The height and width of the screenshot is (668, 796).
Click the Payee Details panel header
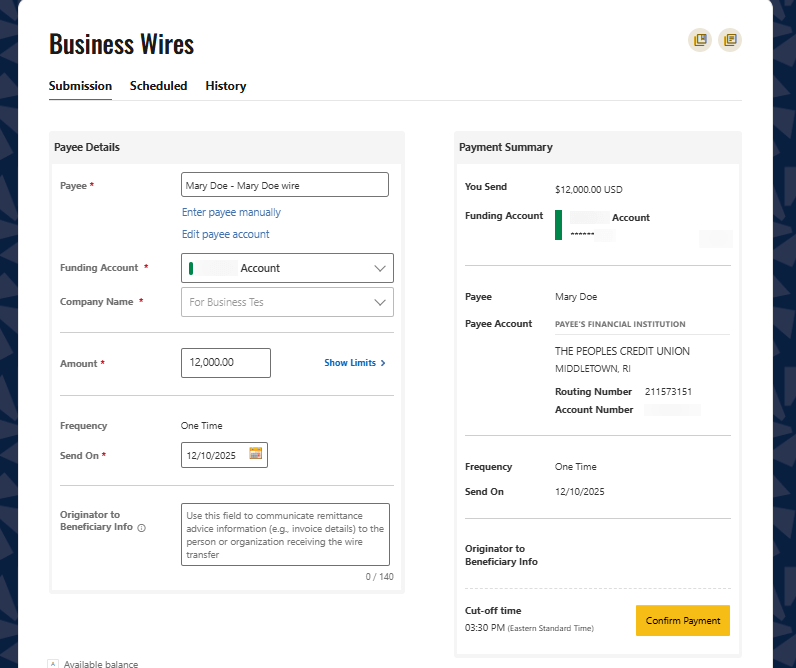coord(226,147)
